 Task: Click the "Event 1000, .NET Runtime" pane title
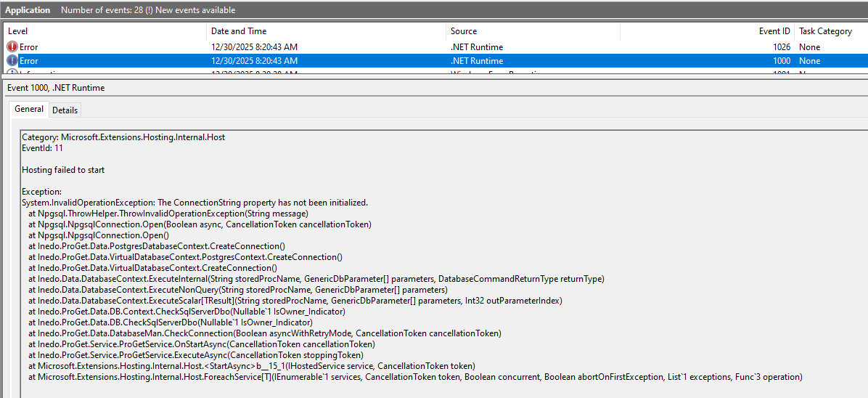coord(56,88)
